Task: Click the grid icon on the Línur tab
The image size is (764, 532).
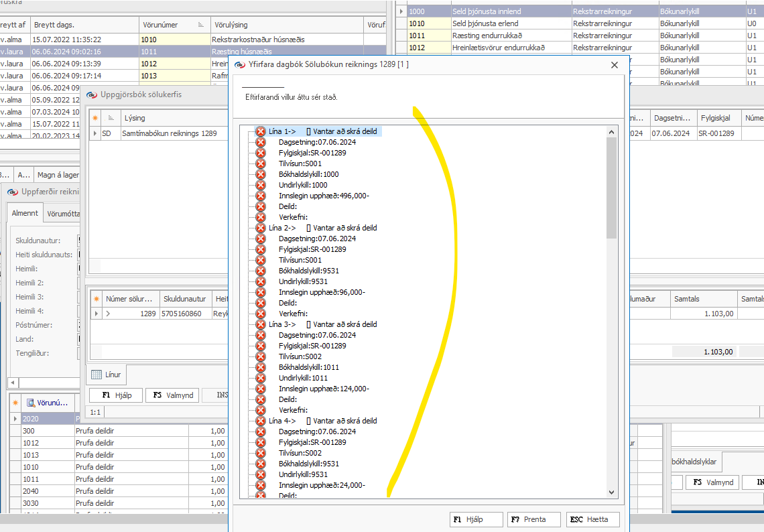Action: click(97, 375)
